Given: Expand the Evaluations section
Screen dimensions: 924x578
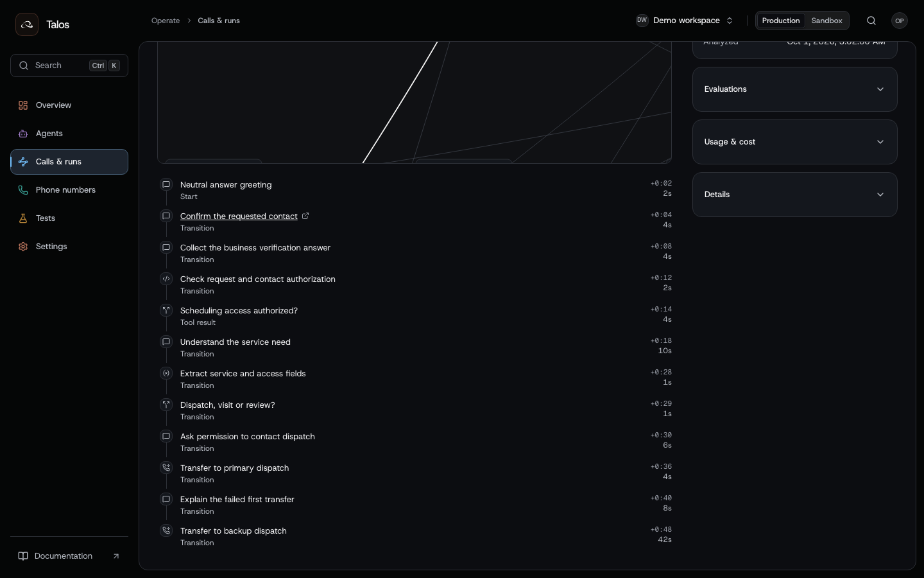Looking at the screenshot, I should coord(794,89).
